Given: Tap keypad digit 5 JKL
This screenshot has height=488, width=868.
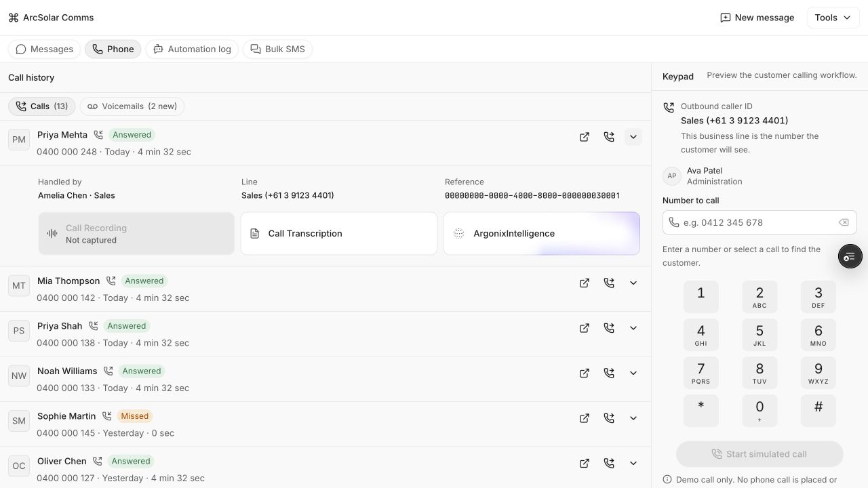Looking at the screenshot, I should [759, 334].
